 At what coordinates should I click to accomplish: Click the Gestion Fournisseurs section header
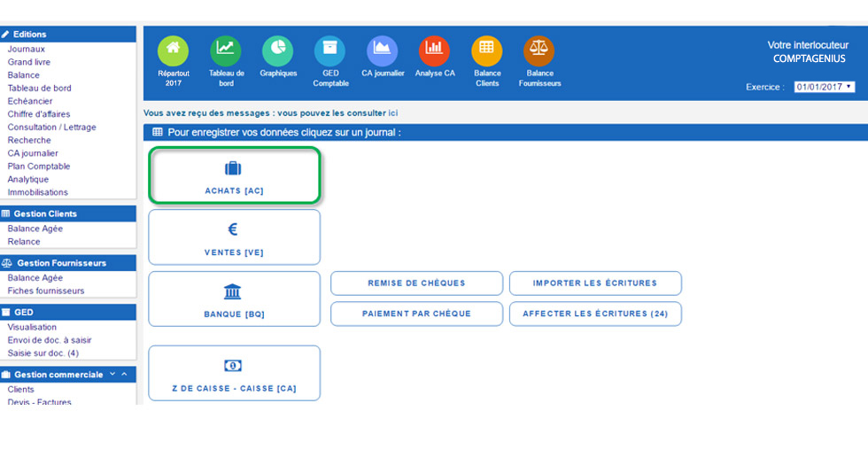click(x=68, y=263)
